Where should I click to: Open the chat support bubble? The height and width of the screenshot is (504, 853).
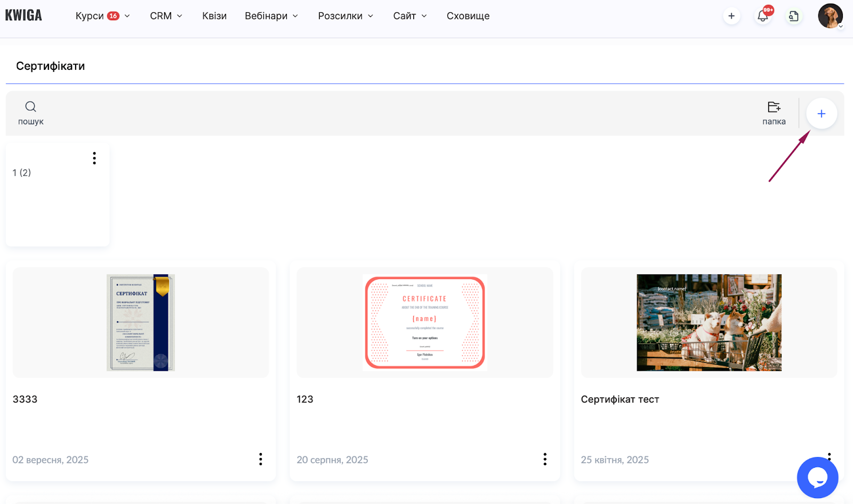click(817, 477)
